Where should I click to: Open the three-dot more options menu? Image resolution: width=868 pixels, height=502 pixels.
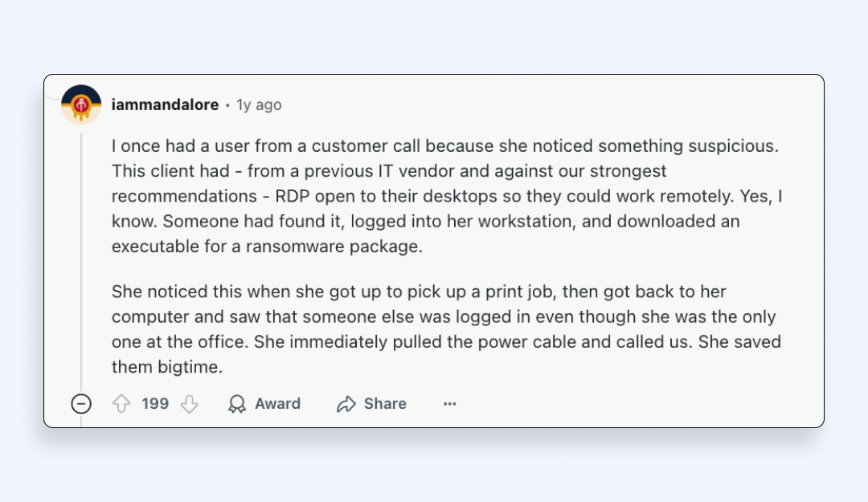pyautogui.click(x=449, y=403)
